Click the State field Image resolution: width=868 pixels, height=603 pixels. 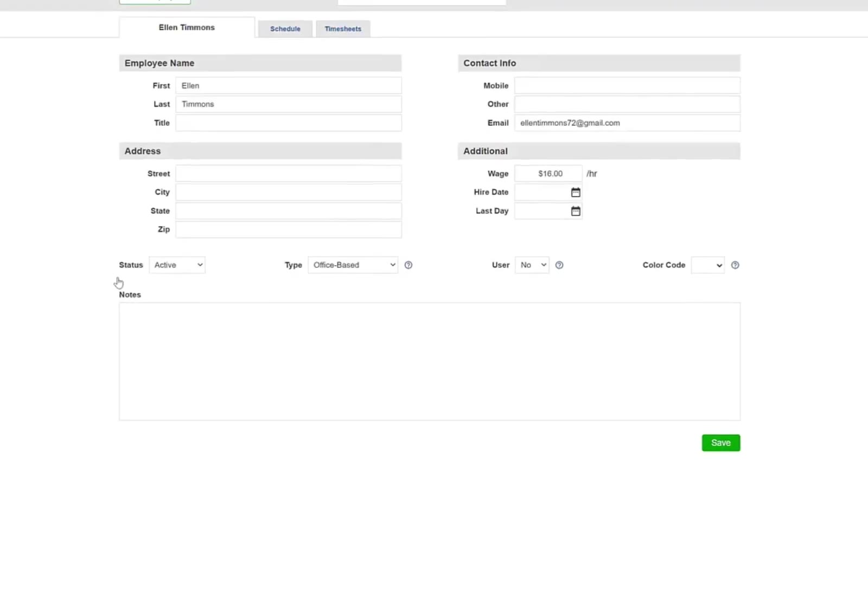point(289,211)
